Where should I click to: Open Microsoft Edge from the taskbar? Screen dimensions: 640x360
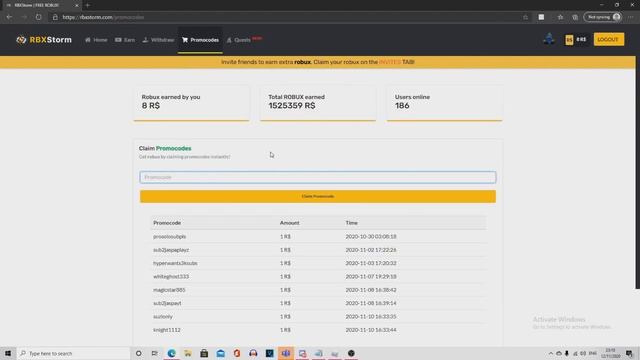(x=171, y=353)
